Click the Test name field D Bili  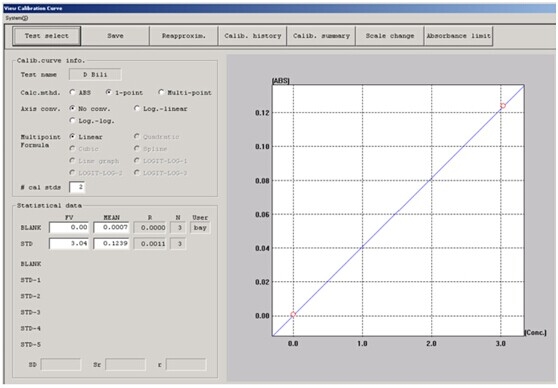tap(95, 74)
